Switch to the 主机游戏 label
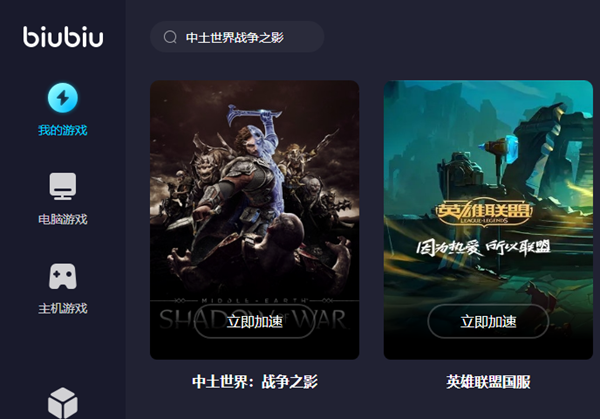The image size is (600, 419). tap(63, 308)
